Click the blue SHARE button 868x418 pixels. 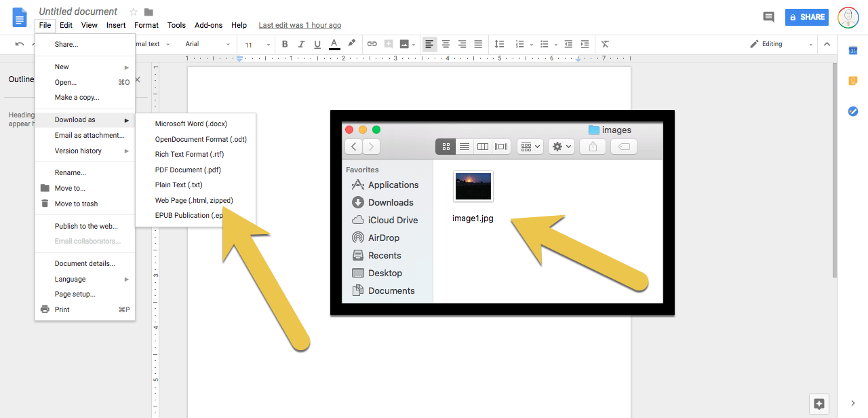[x=807, y=17]
